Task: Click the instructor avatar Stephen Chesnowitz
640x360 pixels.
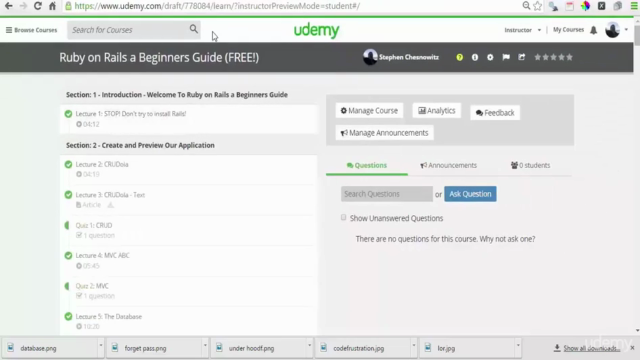Action: click(370, 57)
